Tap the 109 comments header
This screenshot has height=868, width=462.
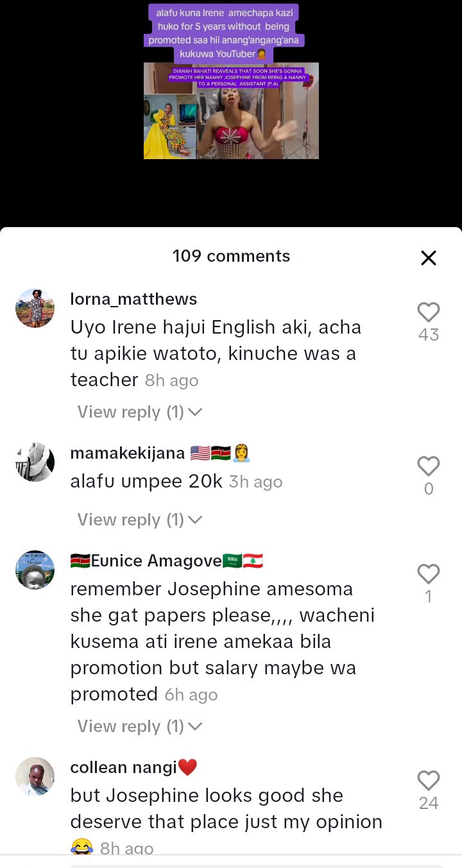[231, 256]
